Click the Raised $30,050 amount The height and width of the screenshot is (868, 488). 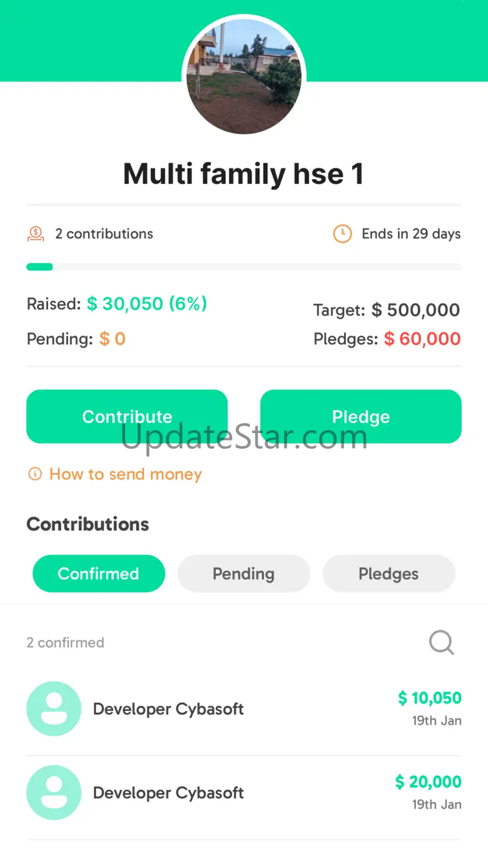coord(147,304)
